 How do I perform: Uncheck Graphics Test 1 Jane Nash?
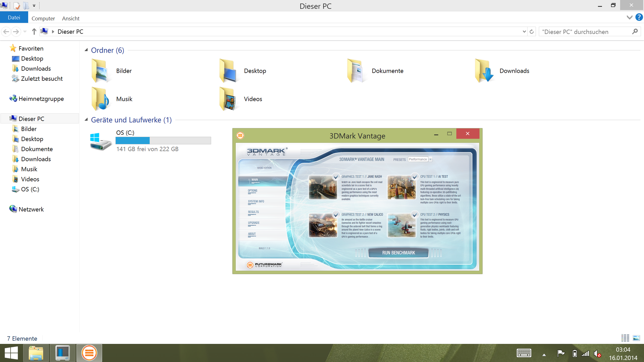click(x=336, y=177)
